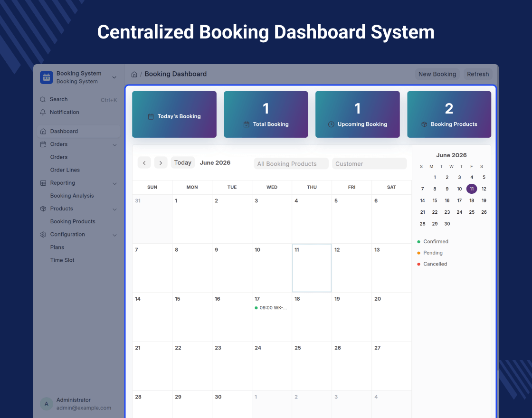Image resolution: width=532 pixels, height=418 pixels.
Task: Open the Orders submenu item under Orders
Action: 59,157
